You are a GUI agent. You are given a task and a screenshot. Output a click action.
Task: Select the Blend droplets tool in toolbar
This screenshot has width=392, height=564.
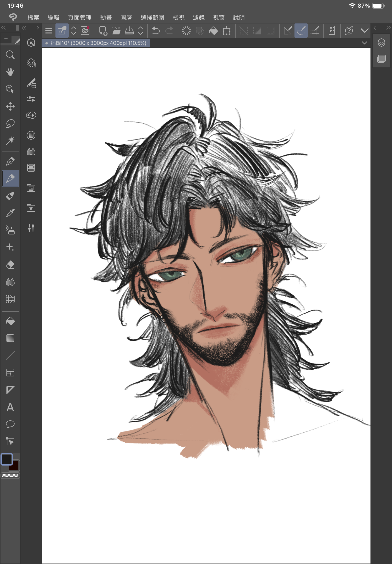click(x=10, y=282)
